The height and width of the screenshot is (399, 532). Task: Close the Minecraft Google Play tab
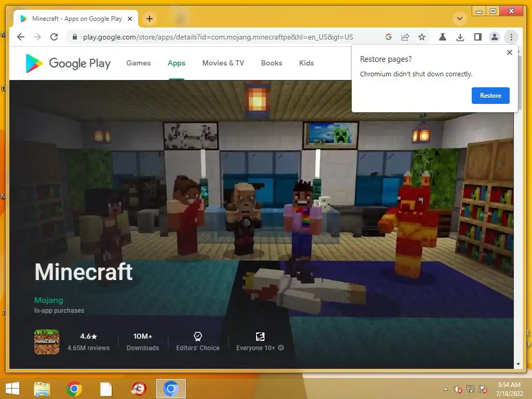coord(130,19)
